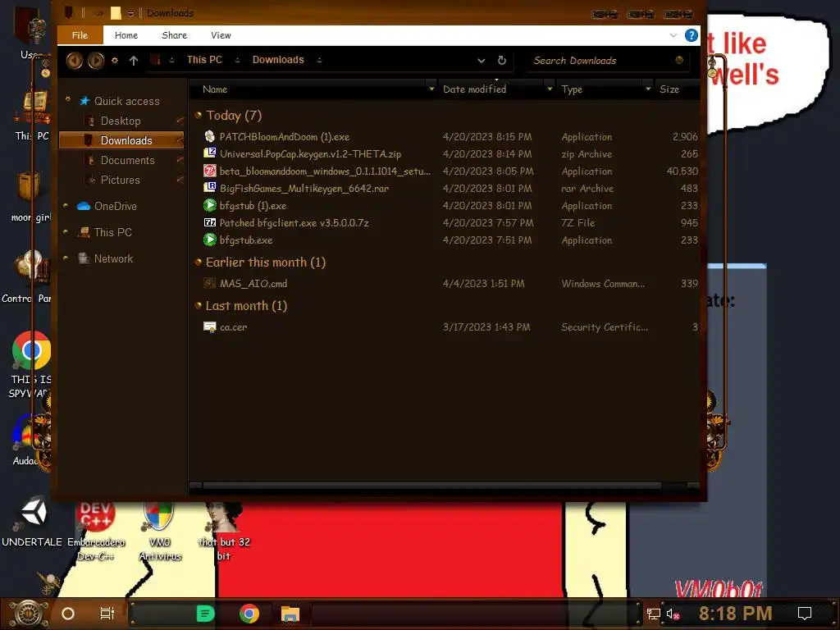Refresh the Downloads folder
The image size is (840, 630).
(x=501, y=60)
